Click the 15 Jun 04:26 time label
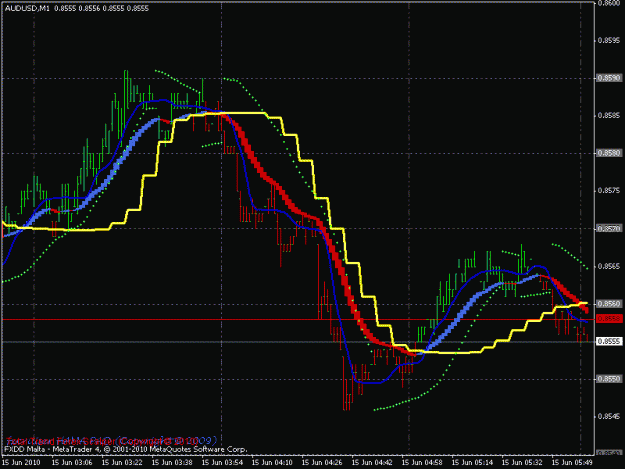 click(x=322, y=463)
